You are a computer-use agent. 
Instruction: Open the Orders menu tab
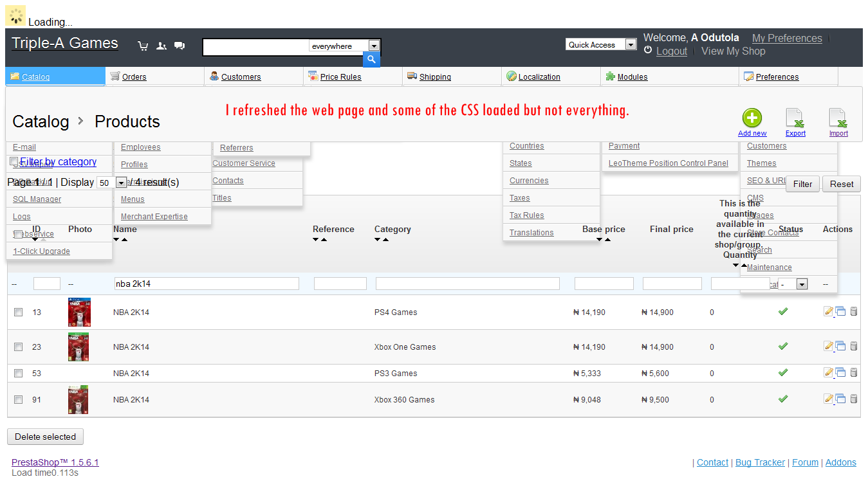154,77
